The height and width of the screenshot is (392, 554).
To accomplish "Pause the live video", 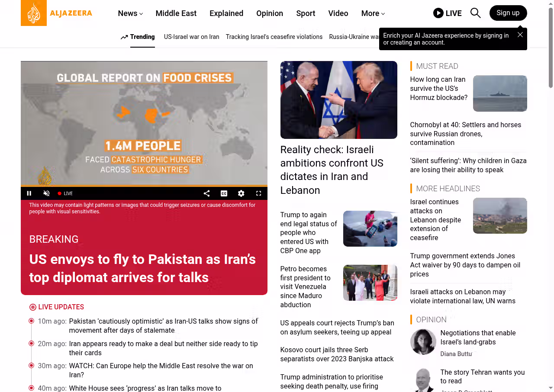I will [x=29, y=193].
